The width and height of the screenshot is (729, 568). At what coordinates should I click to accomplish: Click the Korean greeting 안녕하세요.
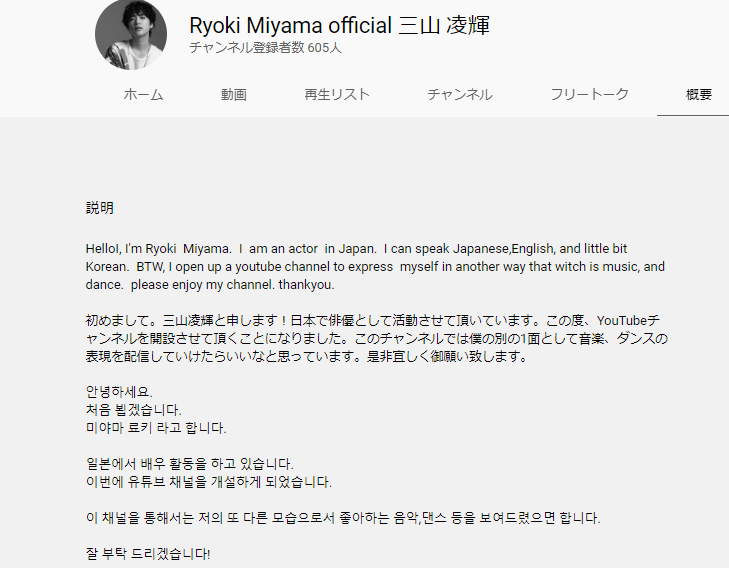119,392
